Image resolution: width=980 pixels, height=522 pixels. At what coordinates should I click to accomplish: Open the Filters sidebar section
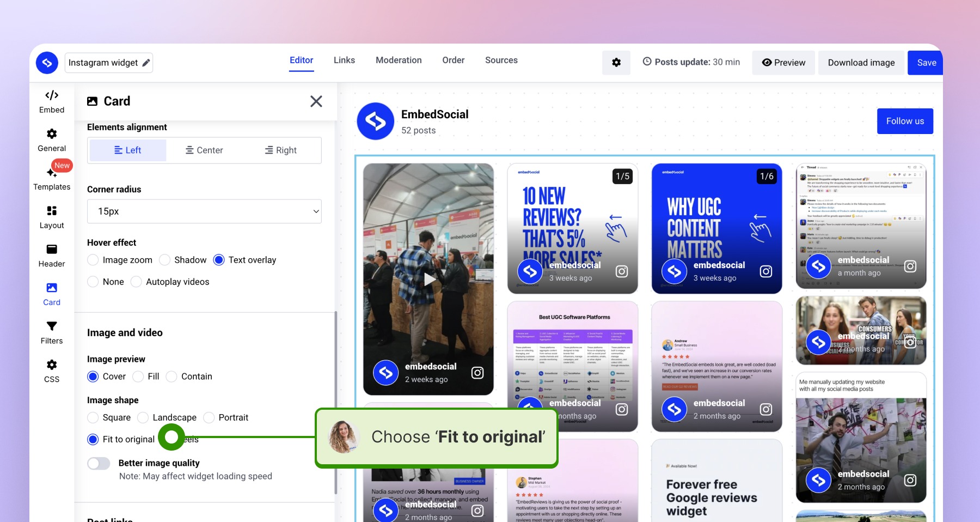point(52,333)
